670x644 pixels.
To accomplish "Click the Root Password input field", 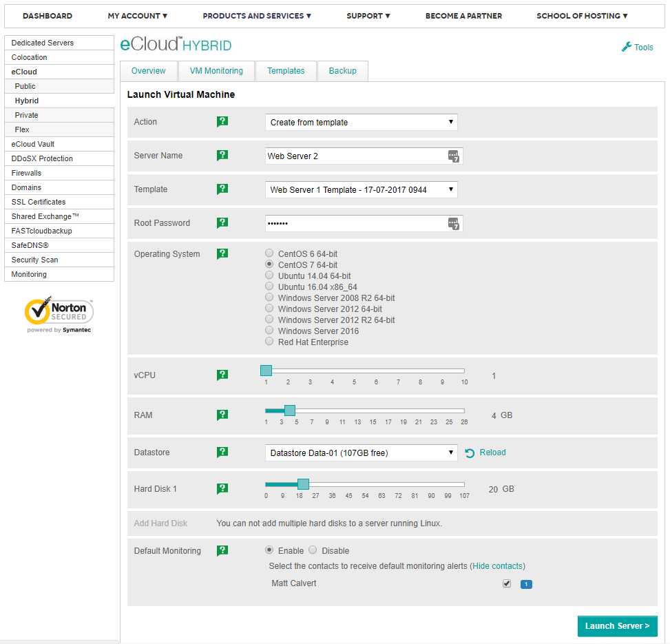I will [364, 223].
